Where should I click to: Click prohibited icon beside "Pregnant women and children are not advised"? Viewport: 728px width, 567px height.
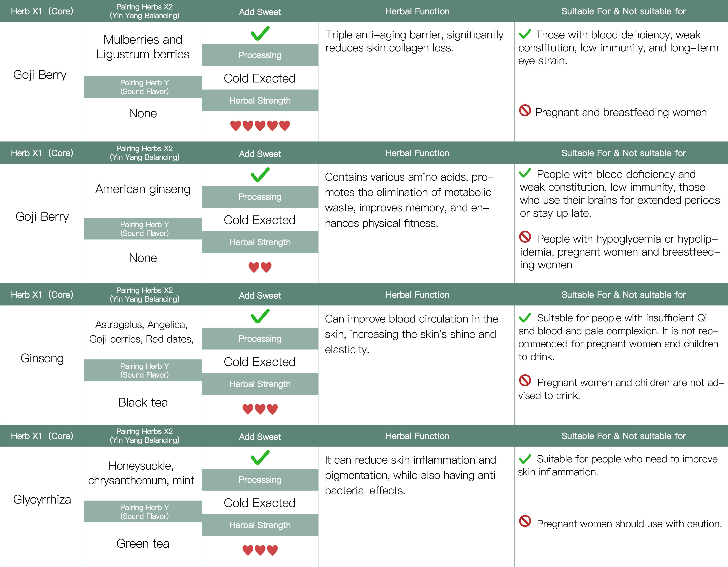(x=525, y=380)
